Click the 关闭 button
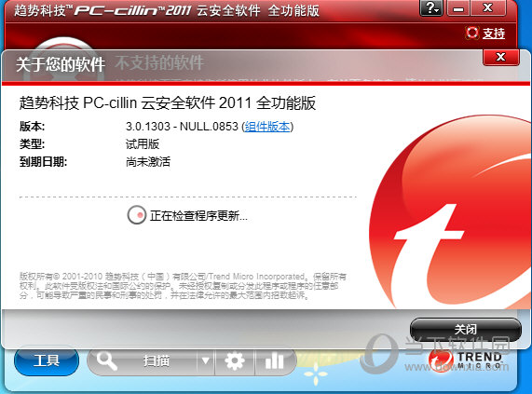Viewport: 532px width, 394px height. coord(466,330)
